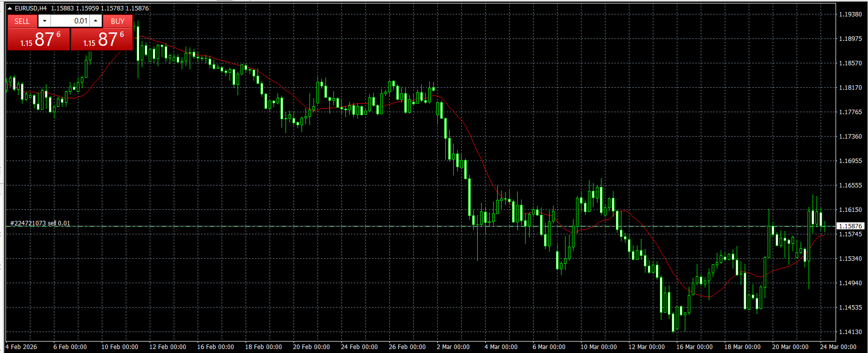Image resolution: width=868 pixels, height=353 pixels.
Task: Click the 10 Feb 00:00 time label
Action: click(x=119, y=347)
